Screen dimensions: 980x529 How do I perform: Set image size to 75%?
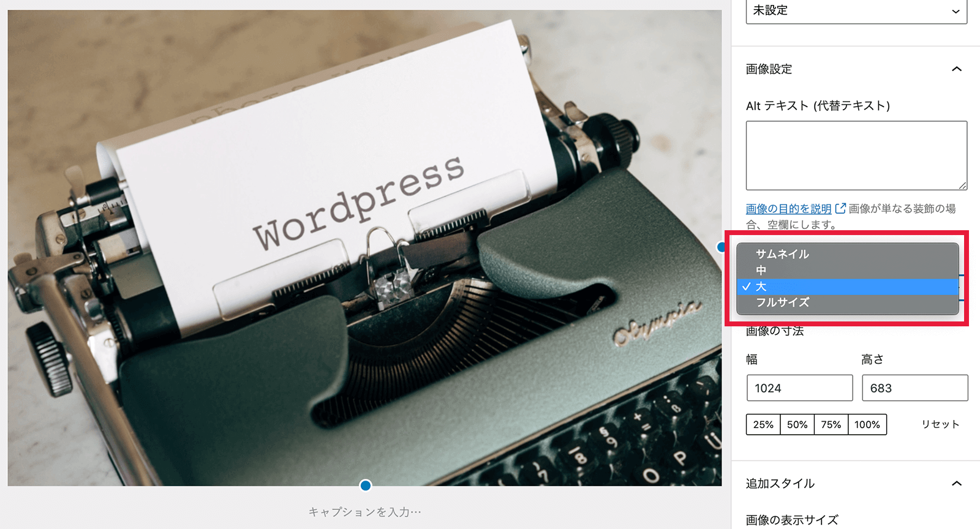tap(831, 424)
